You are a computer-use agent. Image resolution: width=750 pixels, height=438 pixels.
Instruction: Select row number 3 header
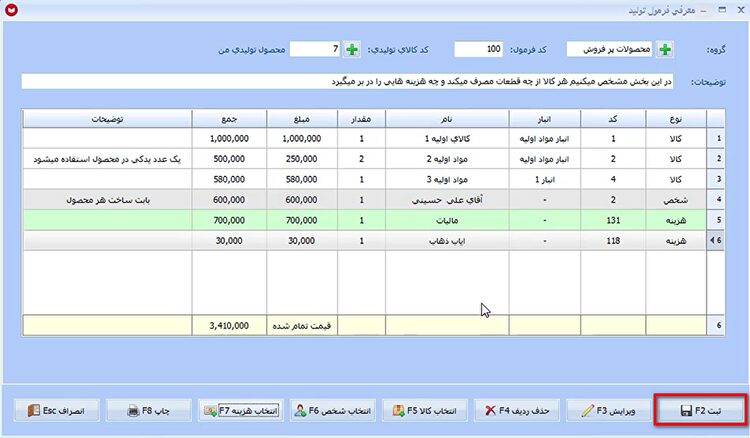pyautogui.click(x=716, y=179)
